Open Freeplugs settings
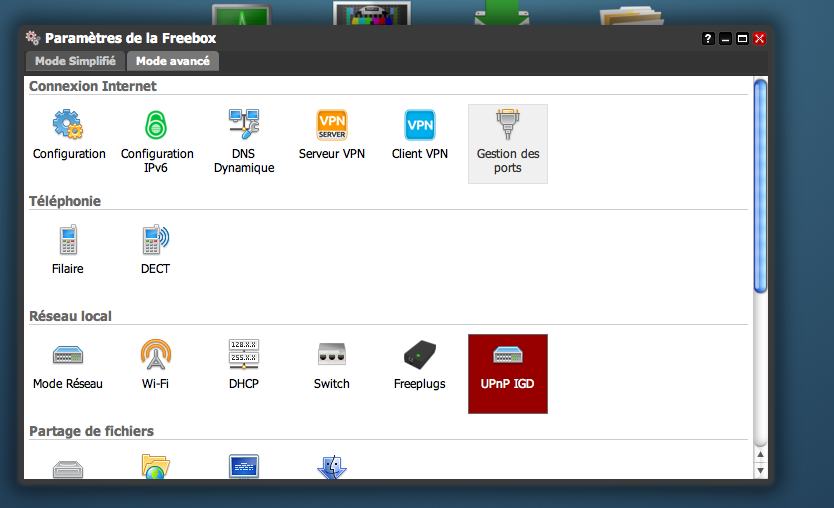This screenshot has width=834, height=508. [420, 365]
